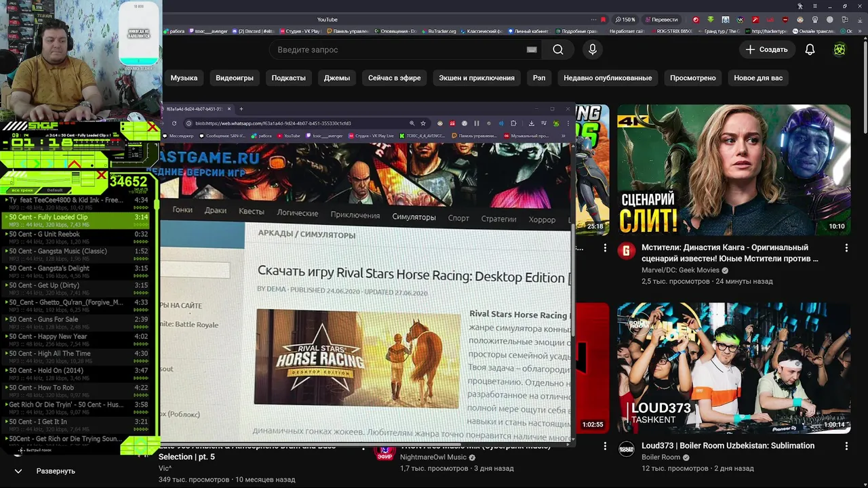Click the 150% zoom indicator

pyautogui.click(x=625, y=20)
